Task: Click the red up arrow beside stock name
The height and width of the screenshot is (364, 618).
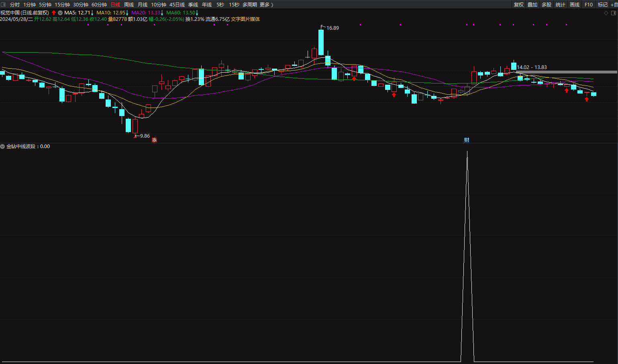Action: [54, 13]
